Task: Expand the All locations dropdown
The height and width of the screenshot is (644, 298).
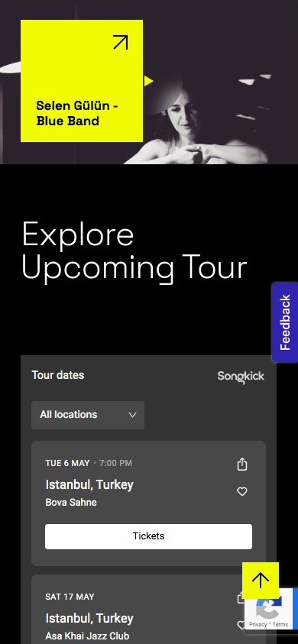Action: [88, 415]
